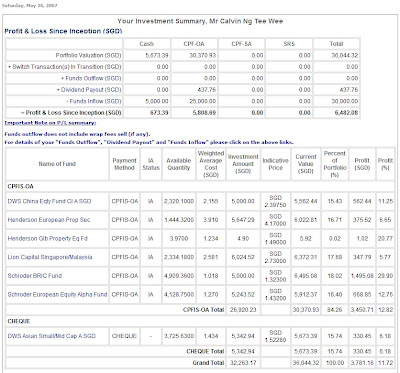The width and height of the screenshot is (400, 373).
Task: Open the Dividend Payout (SGD) row link
Action: point(89,90)
